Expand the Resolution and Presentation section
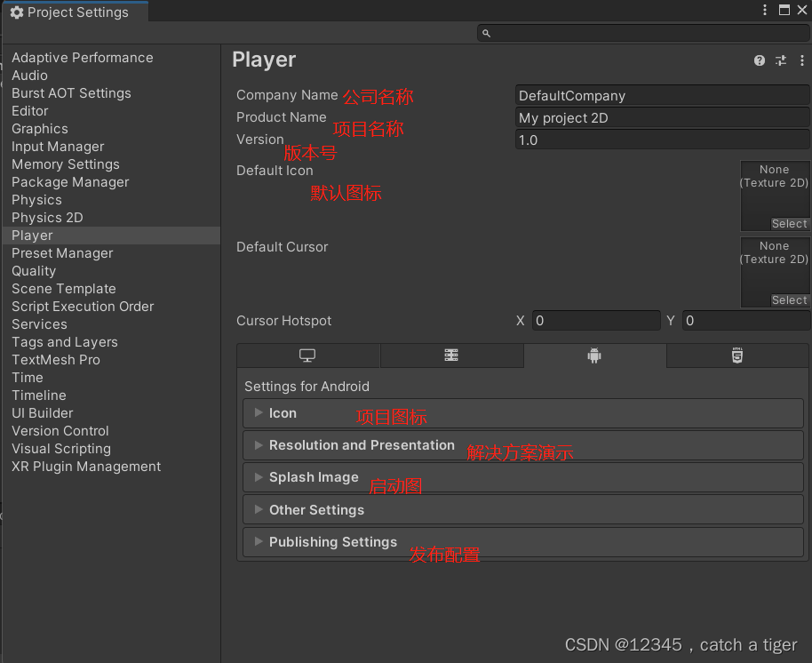Screen dimensions: 812x663 523,445
